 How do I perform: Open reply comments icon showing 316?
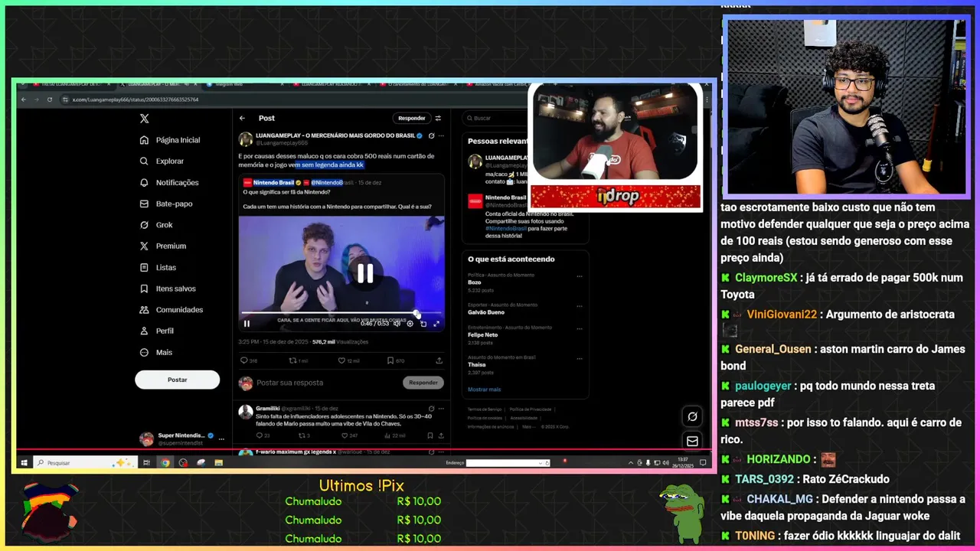(x=244, y=360)
